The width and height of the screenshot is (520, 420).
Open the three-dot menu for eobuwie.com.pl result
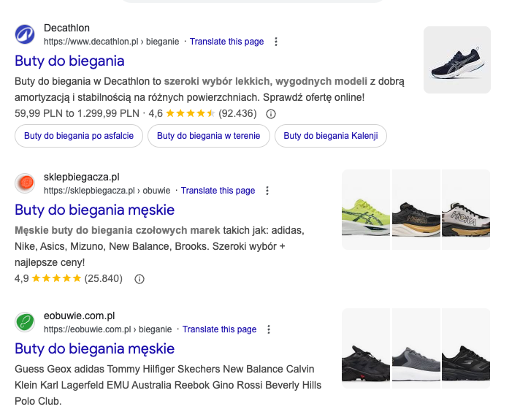(269, 329)
